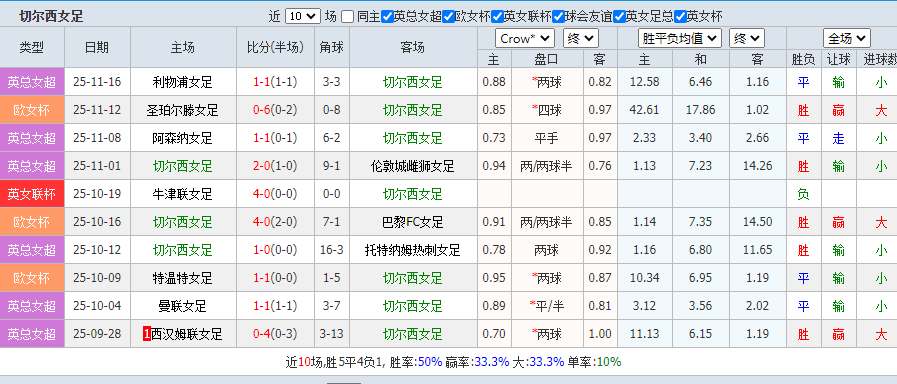897x384 pixels.
Task: Uncheck the 球会友谊 filter checkbox
Action: (558, 17)
